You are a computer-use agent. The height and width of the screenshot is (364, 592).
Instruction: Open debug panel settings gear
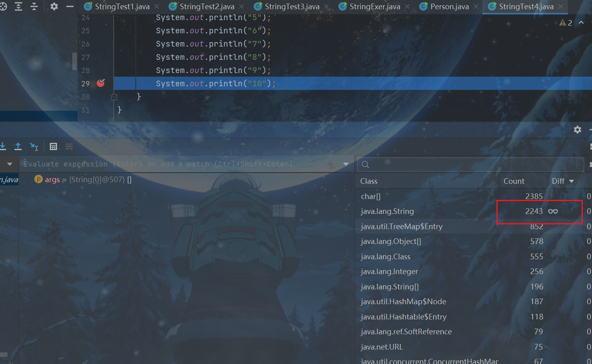tap(577, 130)
